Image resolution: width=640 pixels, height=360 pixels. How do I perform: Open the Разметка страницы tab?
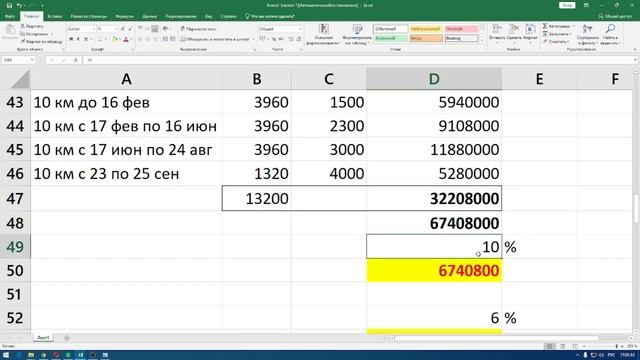point(89,16)
